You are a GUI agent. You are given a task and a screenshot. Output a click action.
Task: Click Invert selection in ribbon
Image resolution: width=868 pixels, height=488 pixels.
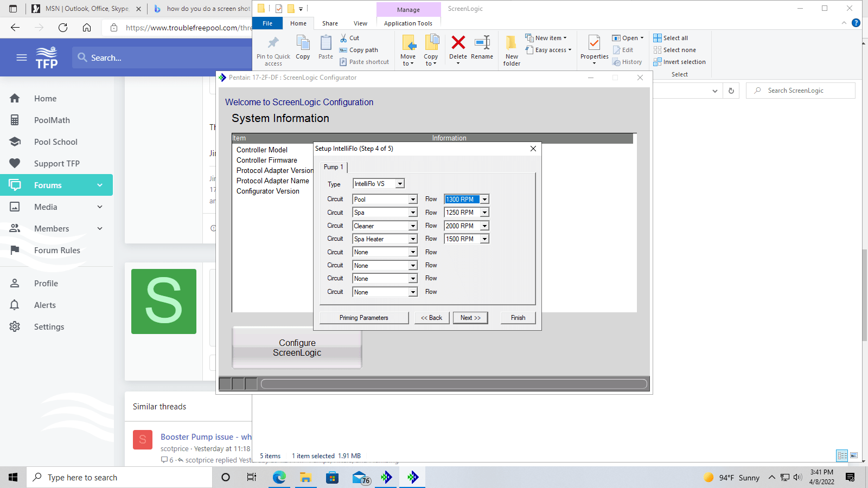[679, 62]
